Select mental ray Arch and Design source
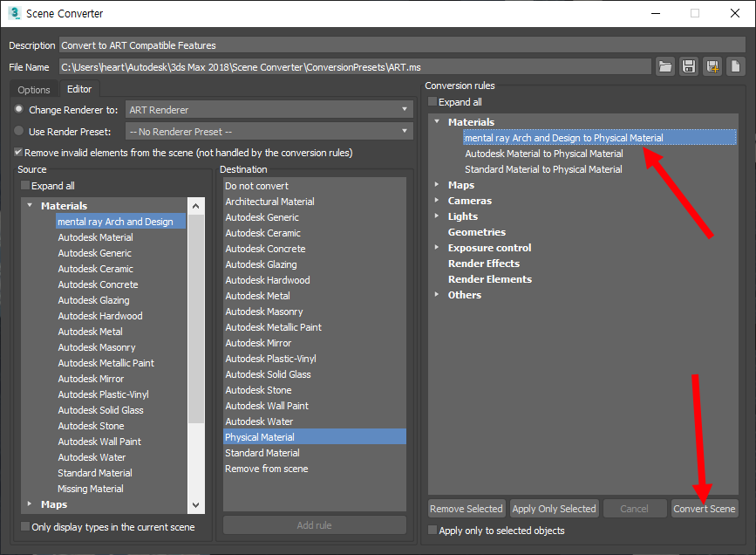Image resolution: width=756 pixels, height=555 pixels. pos(120,221)
